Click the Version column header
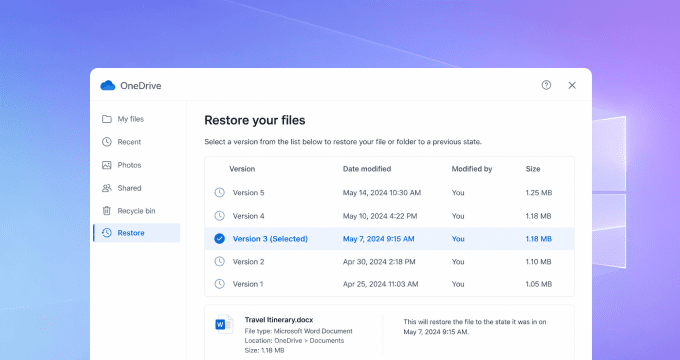Screen dimensions: 680x360 click(242, 169)
